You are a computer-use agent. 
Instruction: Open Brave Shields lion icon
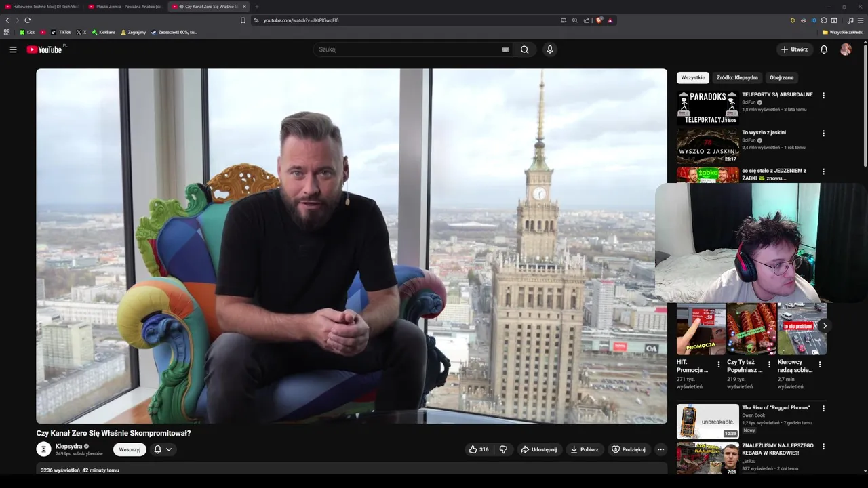coord(599,20)
